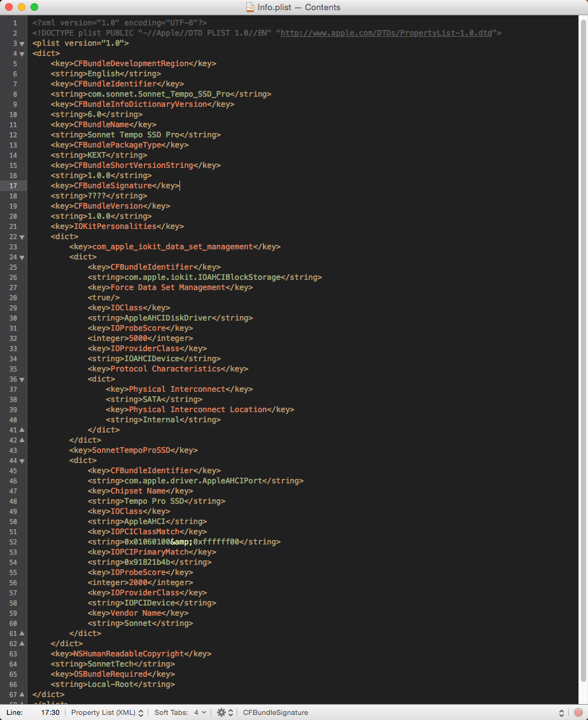
Task: Click the 2000 integer value
Action: click(x=138, y=583)
